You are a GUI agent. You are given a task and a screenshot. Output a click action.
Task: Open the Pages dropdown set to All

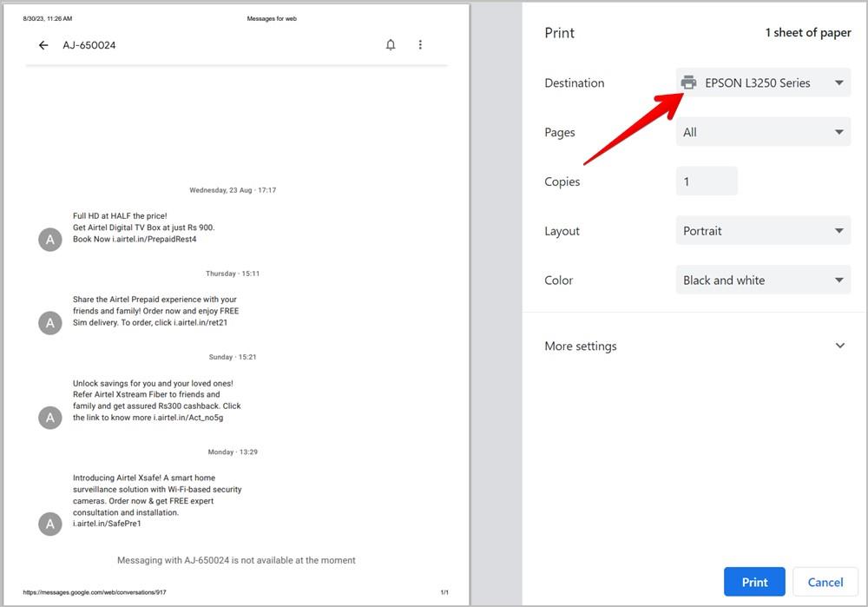click(763, 132)
